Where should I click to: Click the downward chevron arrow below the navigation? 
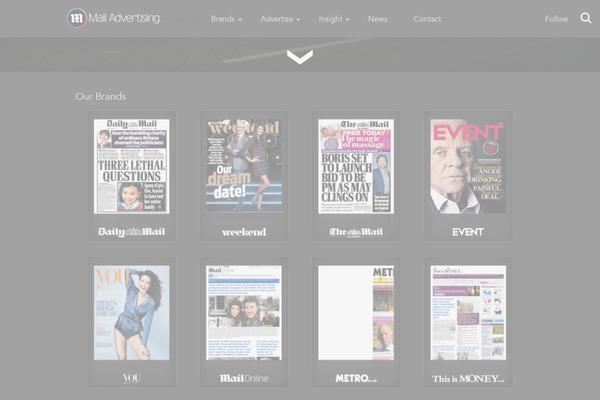pyautogui.click(x=300, y=57)
